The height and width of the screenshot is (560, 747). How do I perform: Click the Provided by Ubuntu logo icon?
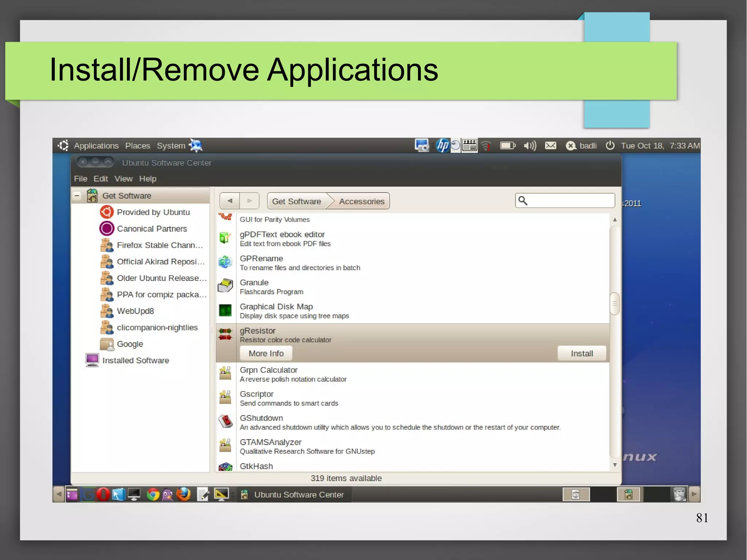click(x=107, y=212)
